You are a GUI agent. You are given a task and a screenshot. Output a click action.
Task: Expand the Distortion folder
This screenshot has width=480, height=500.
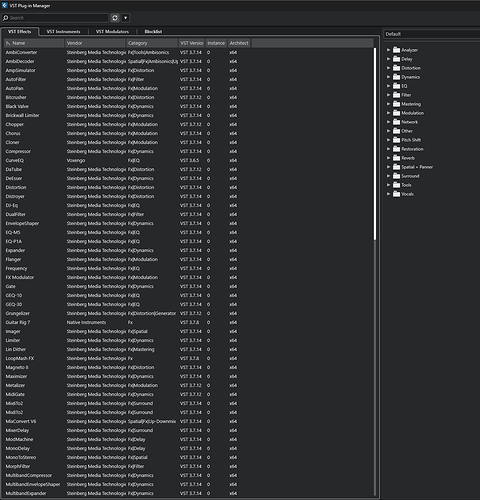click(388, 68)
